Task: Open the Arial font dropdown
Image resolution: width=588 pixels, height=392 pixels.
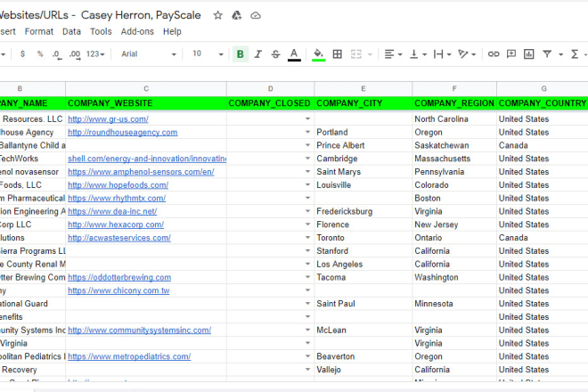Action: [x=148, y=54]
